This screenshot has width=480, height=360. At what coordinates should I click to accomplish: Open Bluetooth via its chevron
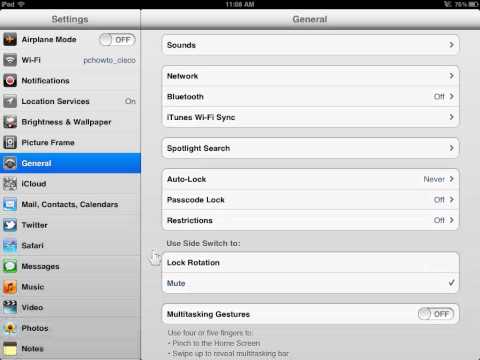452,97
